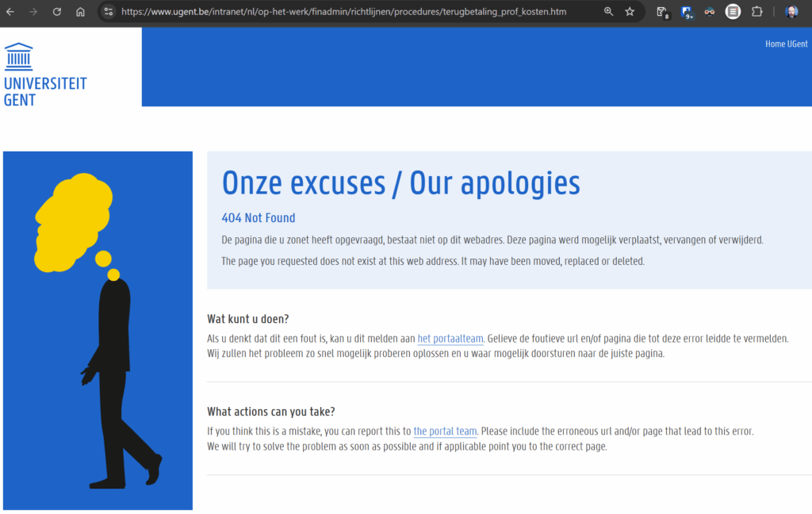
Task: View site information icon in address bar
Action: pyautogui.click(x=108, y=11)
